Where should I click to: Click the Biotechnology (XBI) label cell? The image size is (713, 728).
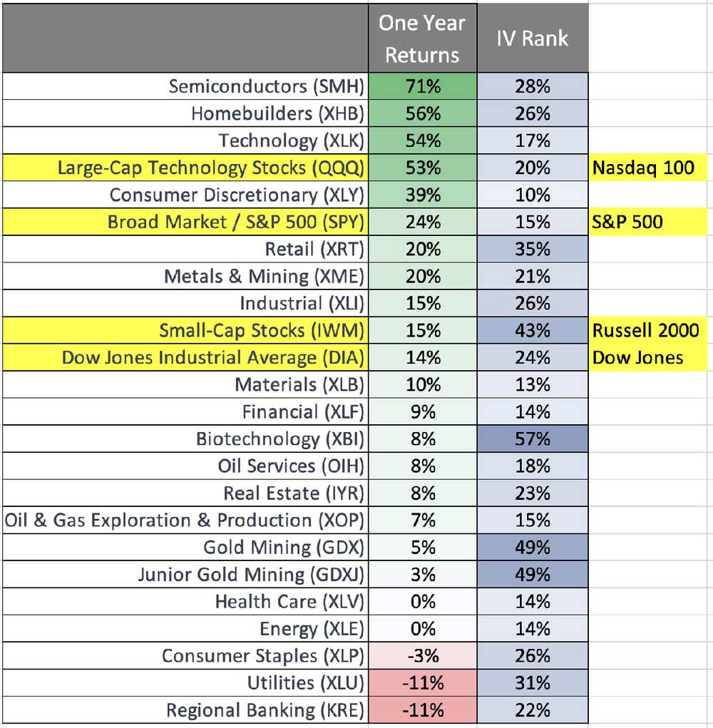coord(280,439)
